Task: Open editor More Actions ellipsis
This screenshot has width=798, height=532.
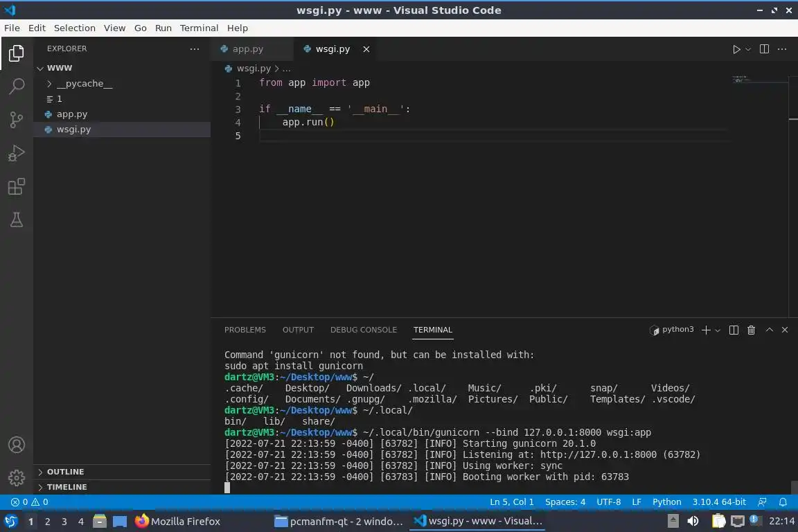Action: (782, 49)
